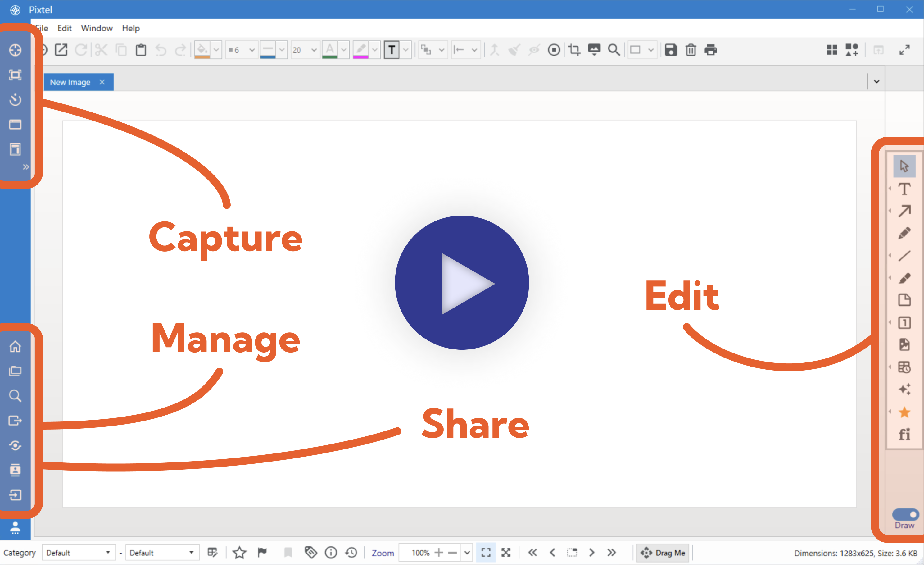Toggle the text box T frame button
924x565 pixels.
[392, 50]
